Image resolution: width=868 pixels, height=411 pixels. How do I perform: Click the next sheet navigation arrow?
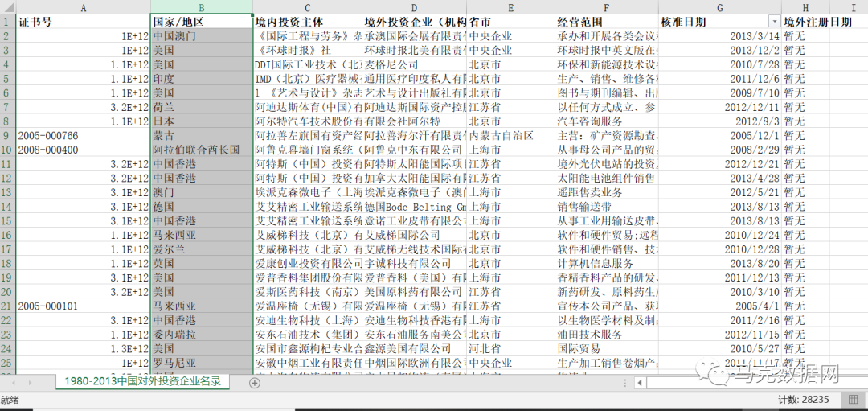point(30,382)
